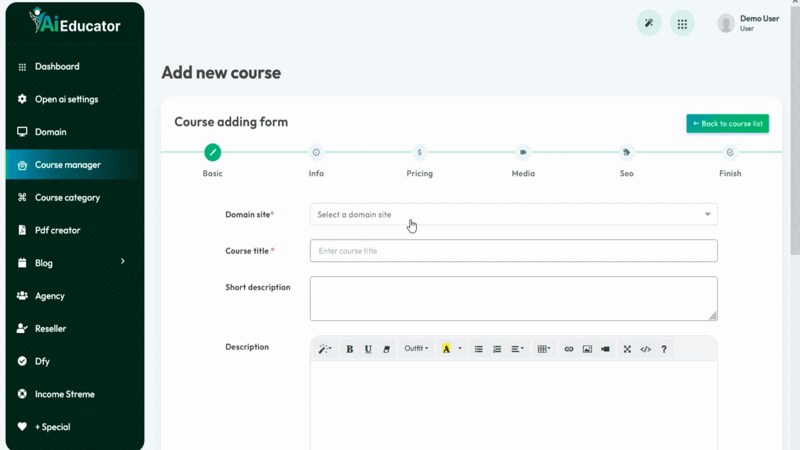The image size is (800, 450).
Task: Click into the Course title field
Action: tap(513, 251)
